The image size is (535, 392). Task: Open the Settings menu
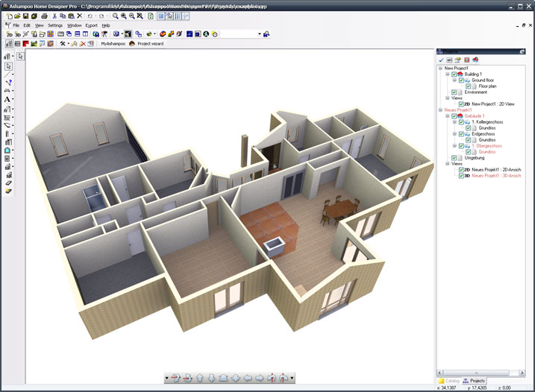tap(55, 25)
